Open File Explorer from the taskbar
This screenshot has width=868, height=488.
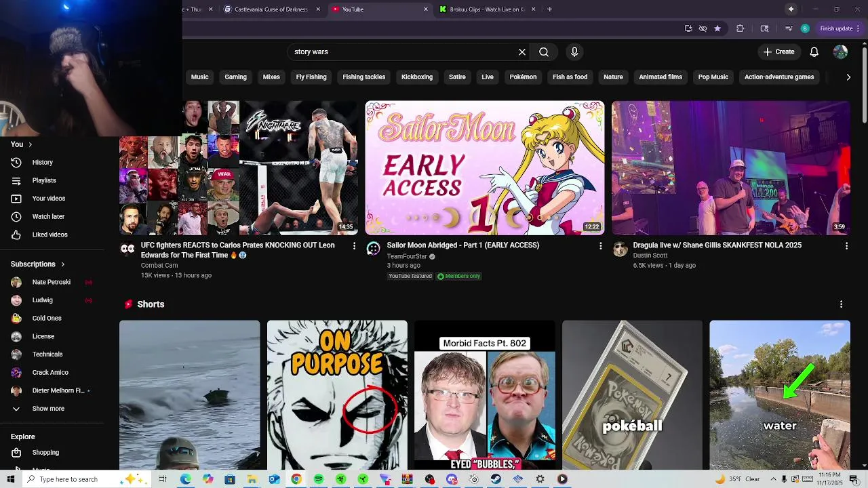click(x=252, y=479)
